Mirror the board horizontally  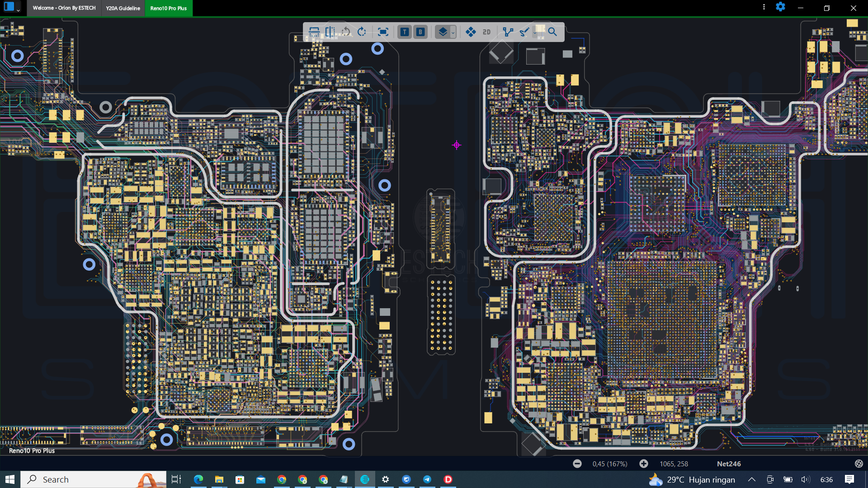tap(330, 32)
